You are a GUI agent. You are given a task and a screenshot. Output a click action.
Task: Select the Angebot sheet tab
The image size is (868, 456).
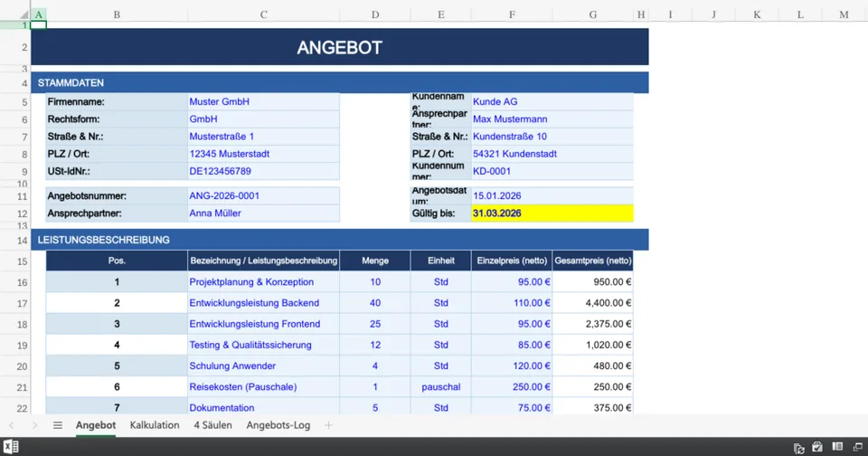point(96,425)
